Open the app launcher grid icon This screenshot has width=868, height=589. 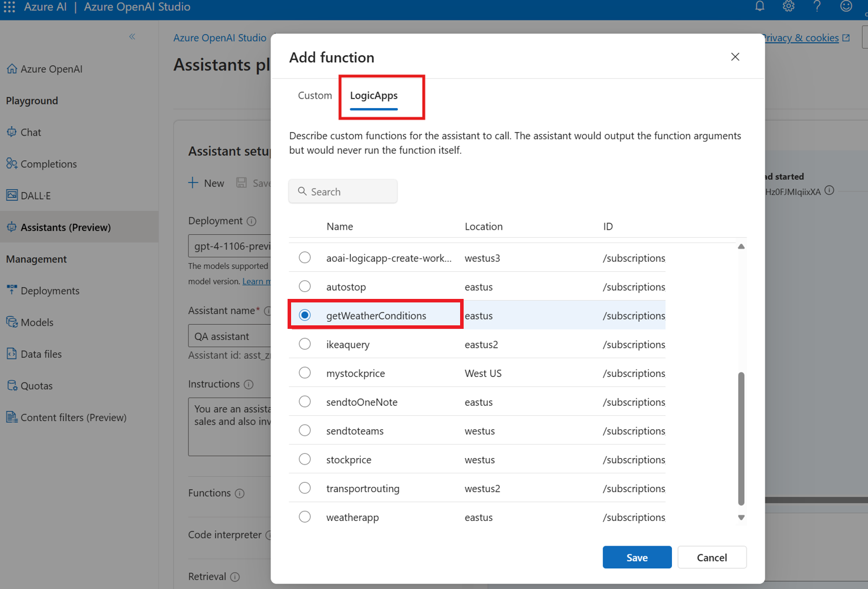pos(9,7)
